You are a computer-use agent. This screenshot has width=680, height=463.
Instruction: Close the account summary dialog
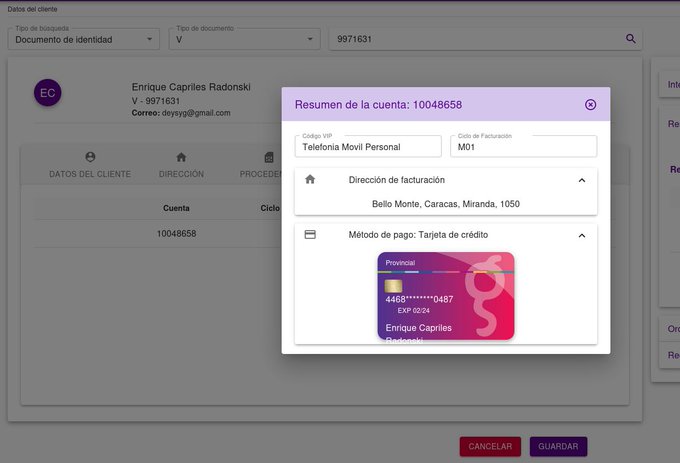click(x=590, y=104)
